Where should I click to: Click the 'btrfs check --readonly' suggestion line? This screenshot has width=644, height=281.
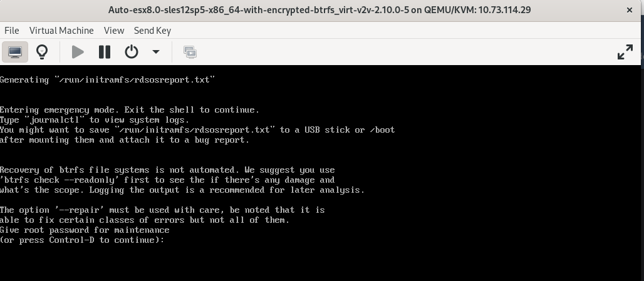click(x=167, y=180)
